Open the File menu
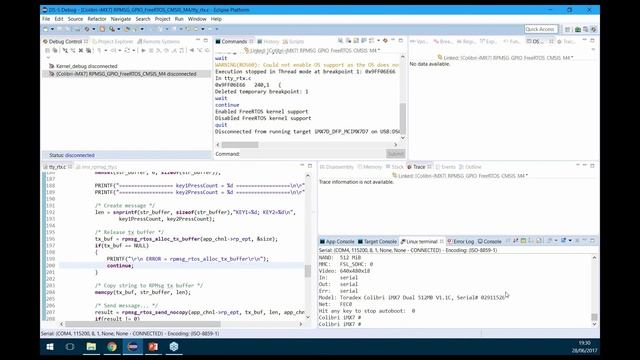This screenshot has width=640, height=360. 46,19
